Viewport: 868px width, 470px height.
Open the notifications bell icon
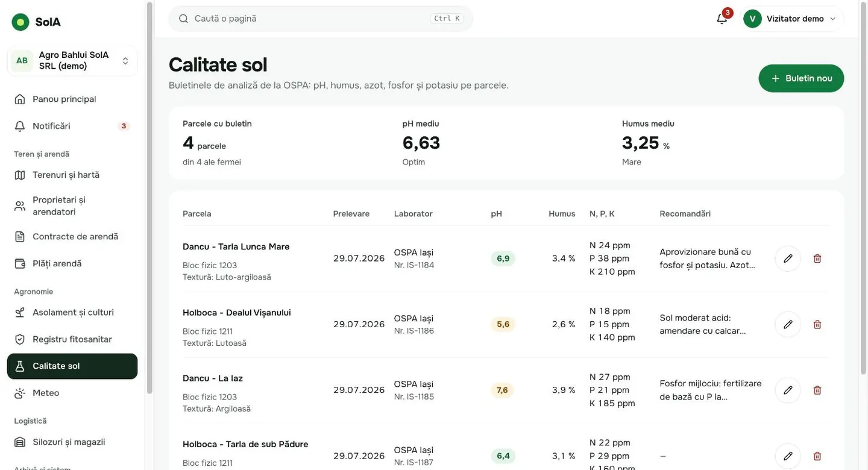[722, 19]
